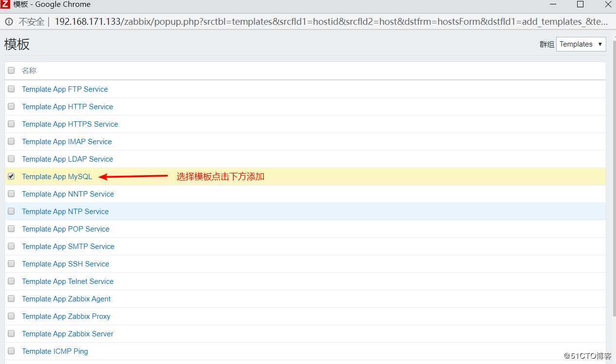
Task: Open Template App LDAP Service link
Action: pyautogui.click(x=68, y=159)
